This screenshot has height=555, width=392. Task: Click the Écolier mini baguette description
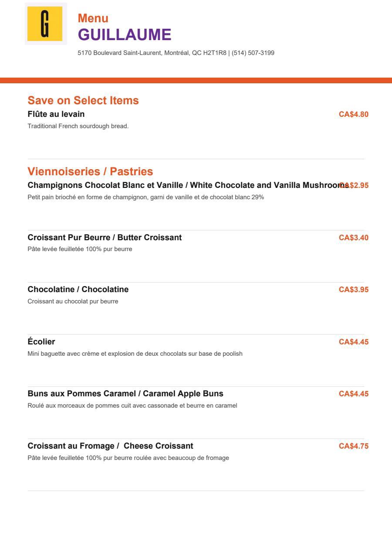(135, 354)
